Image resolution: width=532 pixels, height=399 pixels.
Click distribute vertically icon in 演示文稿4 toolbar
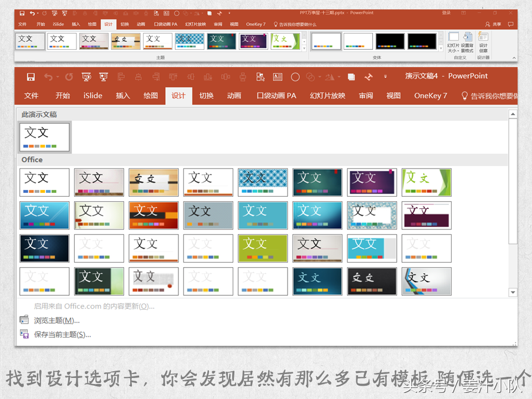[243, 77]
